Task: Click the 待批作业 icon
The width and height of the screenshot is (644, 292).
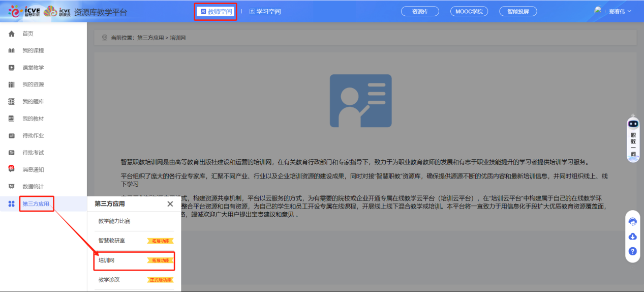Action: tap(11, 136)
